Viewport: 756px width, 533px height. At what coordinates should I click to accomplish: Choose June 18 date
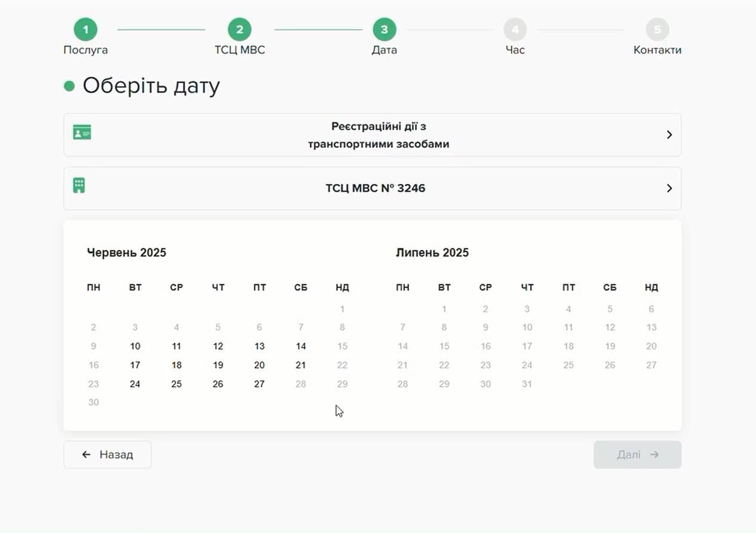coord(176,365)
